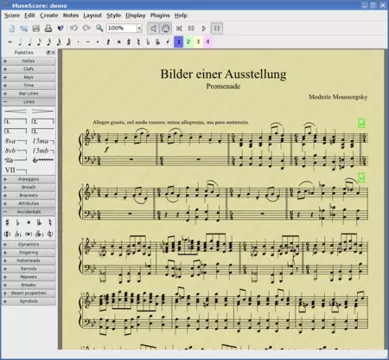
Task: Click the print score icon
Action: pos(48,28)
